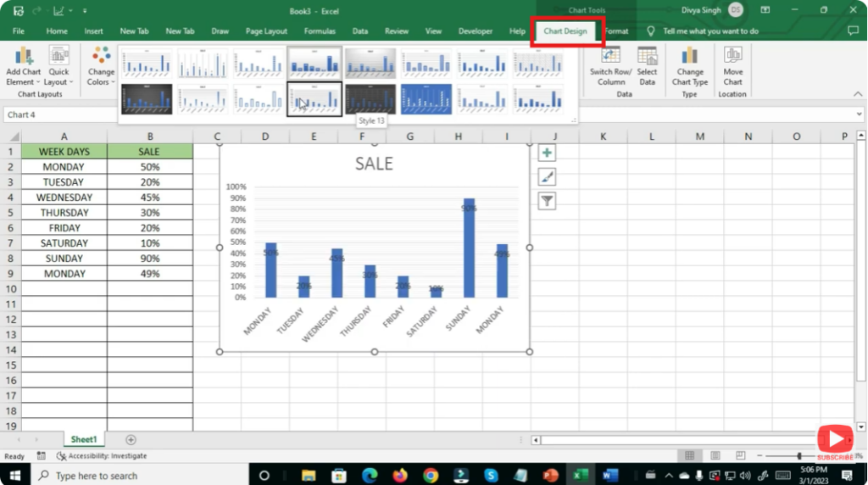Select the SALE header cell

pos(150,151)
